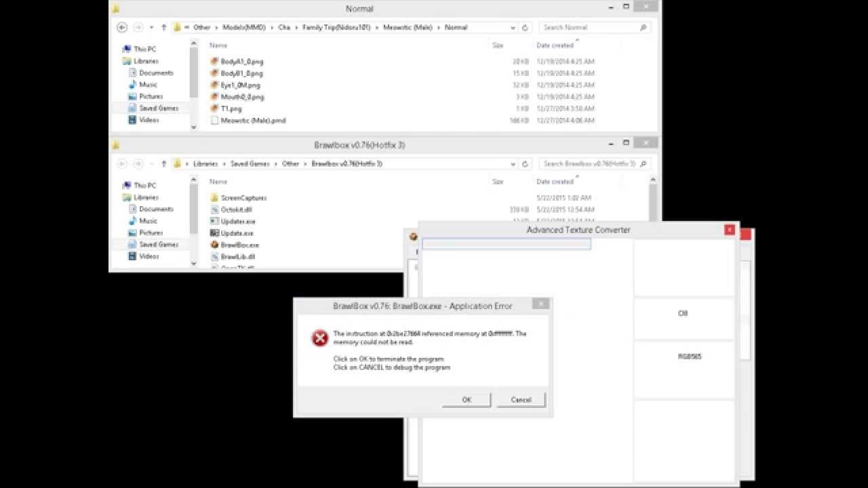Sort by Date created in Brawlbox window
Screen dimensions: 868x488
tap(555, 182)
